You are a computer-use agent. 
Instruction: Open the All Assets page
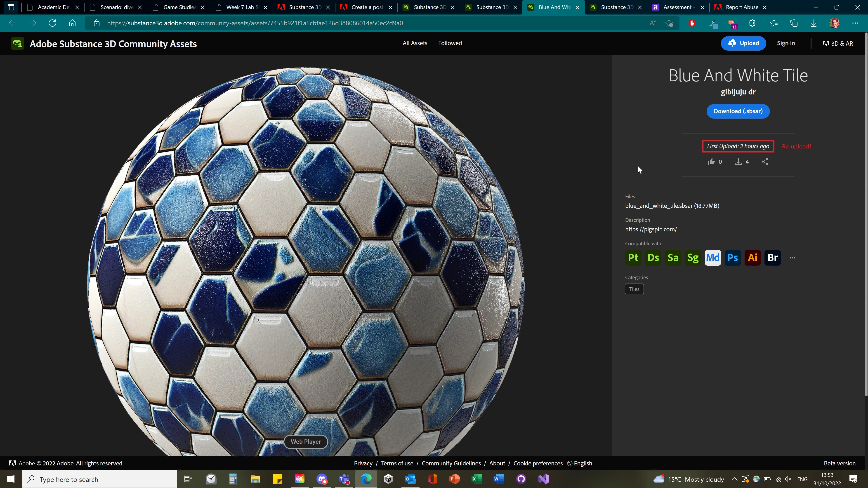[415, 43]
